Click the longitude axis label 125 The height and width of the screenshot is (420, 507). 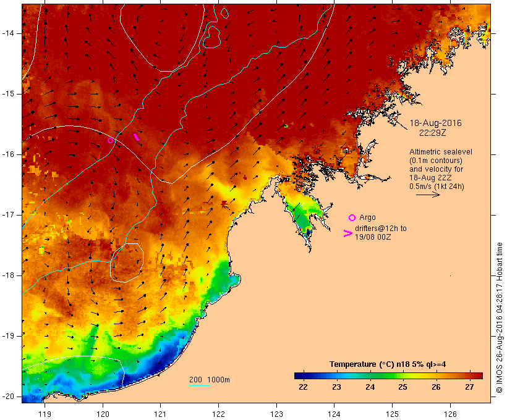pyautogui.click(x=392, y=414)
